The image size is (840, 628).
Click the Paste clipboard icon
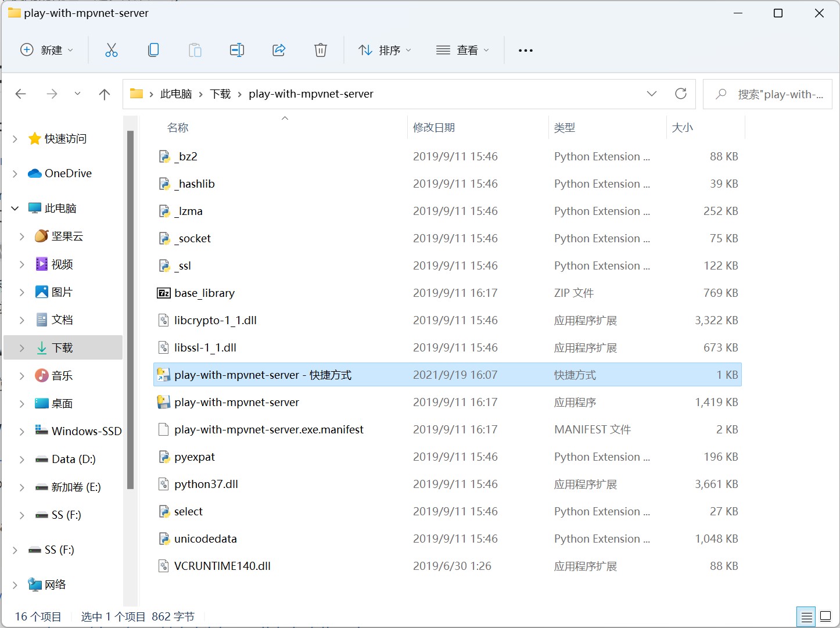coord(195,50)
